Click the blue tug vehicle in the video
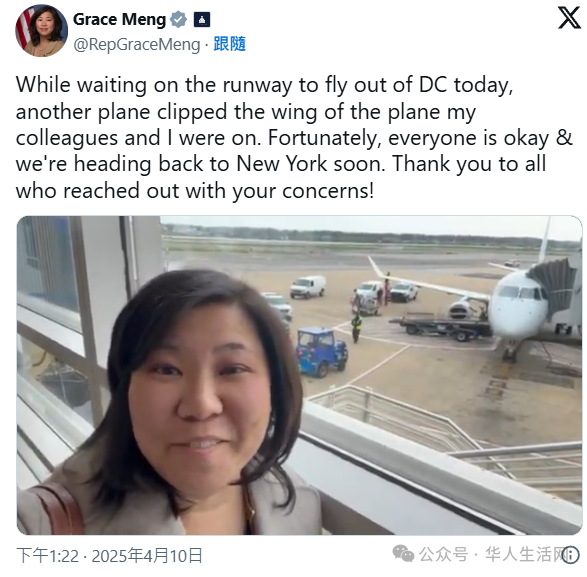This screenshot has height=577, width=587. point(322,351)
